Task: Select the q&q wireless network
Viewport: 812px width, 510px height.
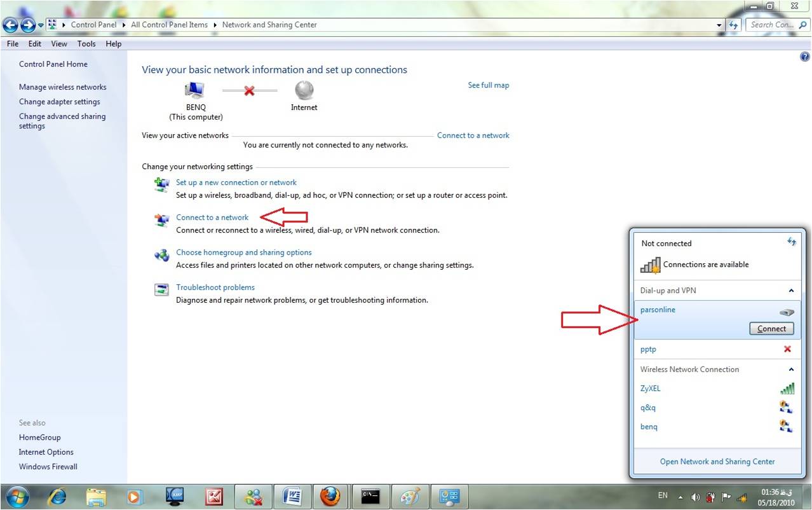Action: [718, 408]
